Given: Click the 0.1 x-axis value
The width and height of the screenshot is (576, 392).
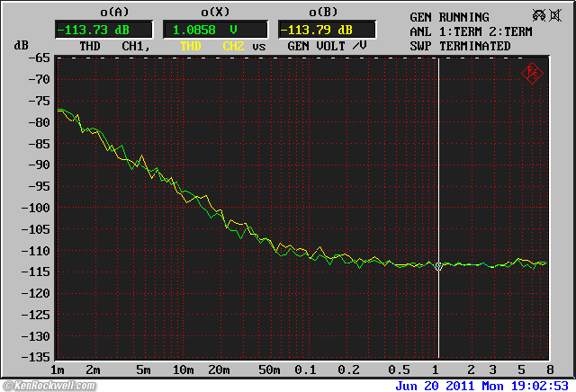Looking at the screenshot, I should click(305, 370).
